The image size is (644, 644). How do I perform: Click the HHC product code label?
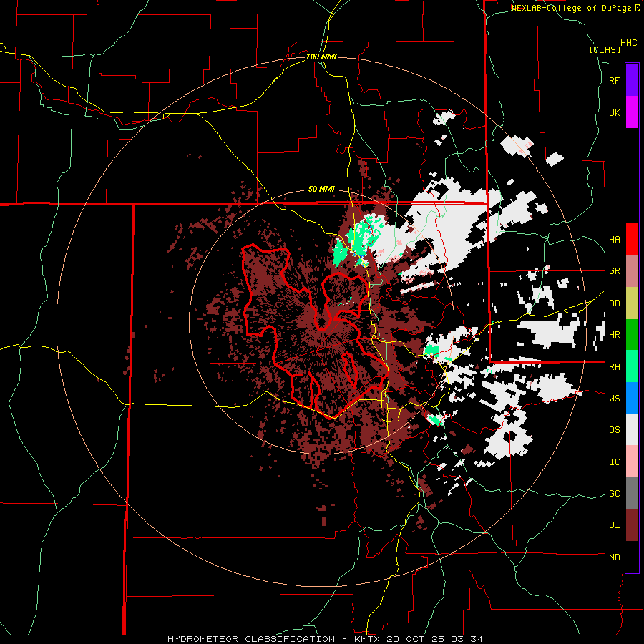click(629, 43)
